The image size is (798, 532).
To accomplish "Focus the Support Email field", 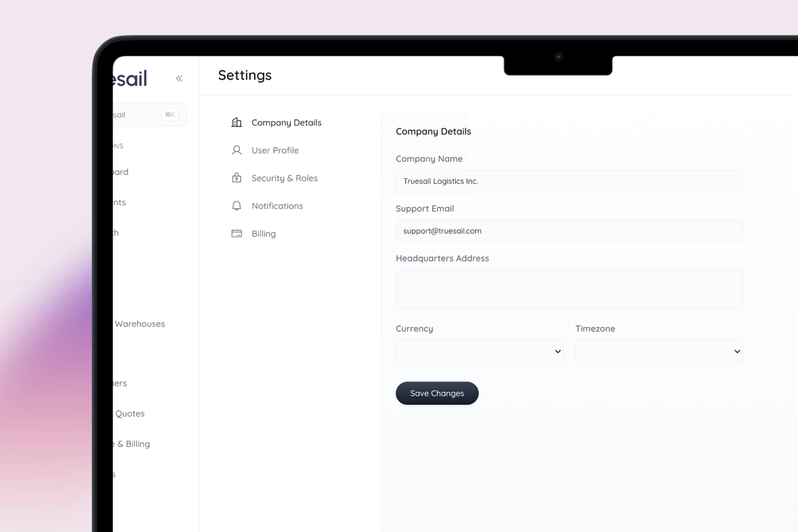I will (569, 231).
